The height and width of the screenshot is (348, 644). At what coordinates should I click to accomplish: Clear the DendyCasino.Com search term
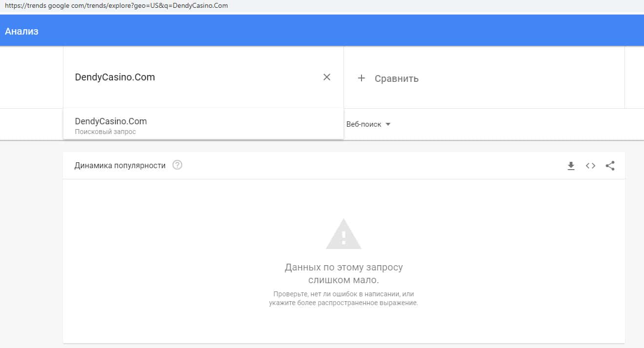(327, 77)
